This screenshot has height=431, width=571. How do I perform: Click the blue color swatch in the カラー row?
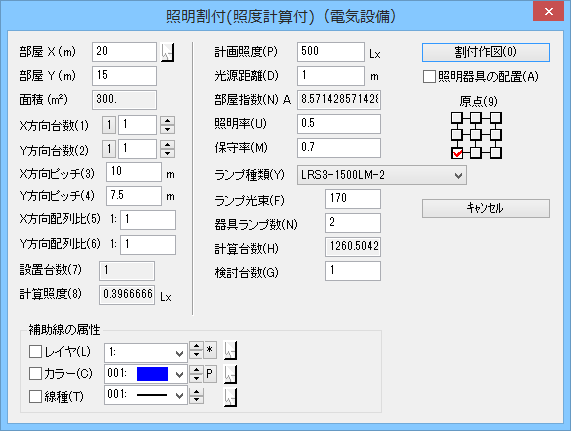click(x=152, y=374)
